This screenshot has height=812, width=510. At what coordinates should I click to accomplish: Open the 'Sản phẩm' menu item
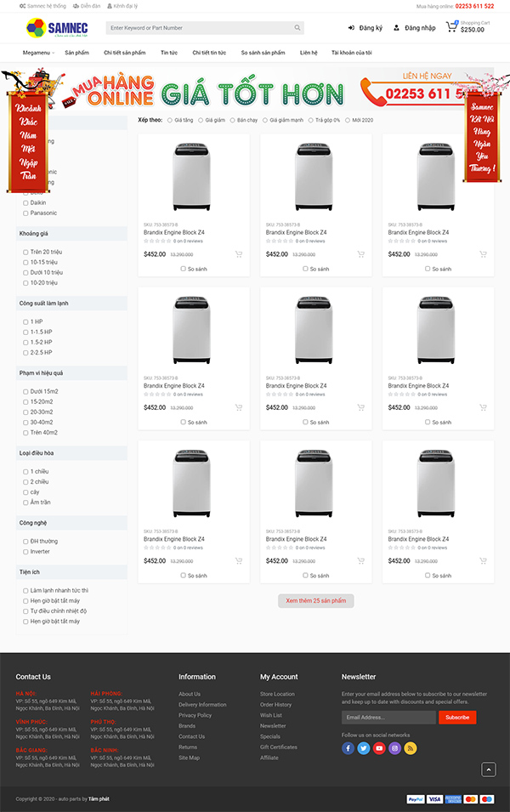pyautogui.click(x=76, y=53)
